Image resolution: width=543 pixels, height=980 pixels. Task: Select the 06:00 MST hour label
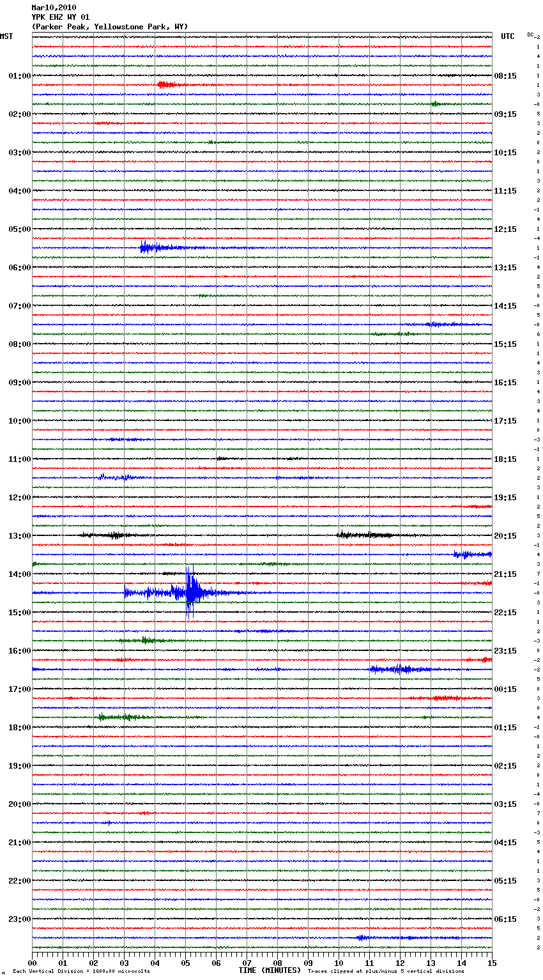click(x=19, y=268)
